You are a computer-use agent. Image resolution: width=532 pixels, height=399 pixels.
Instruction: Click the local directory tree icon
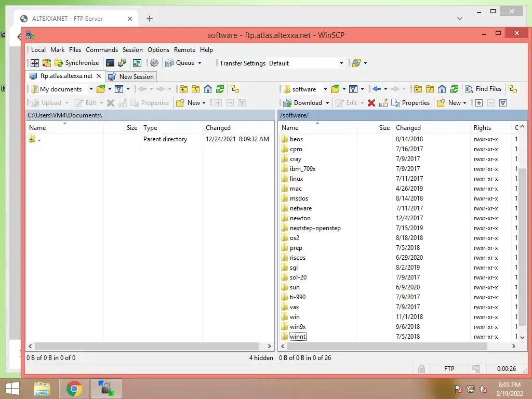click(235, 89)
